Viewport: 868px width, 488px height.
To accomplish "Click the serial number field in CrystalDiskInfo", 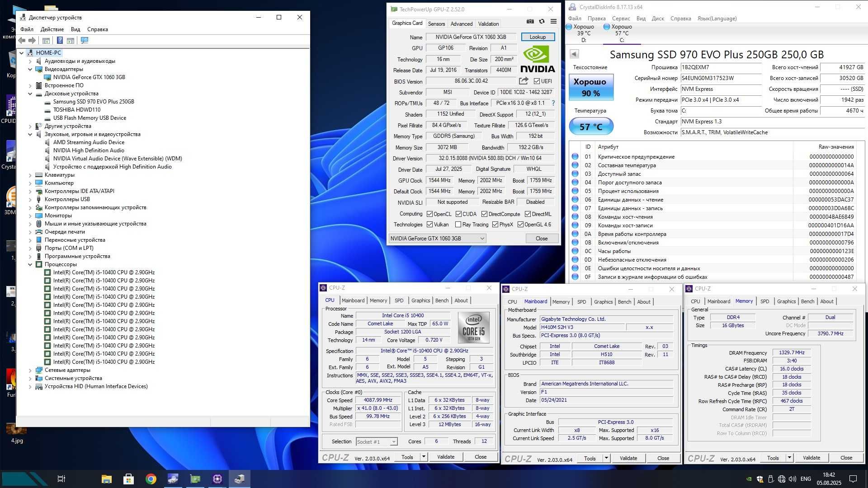I will point(721,78).
